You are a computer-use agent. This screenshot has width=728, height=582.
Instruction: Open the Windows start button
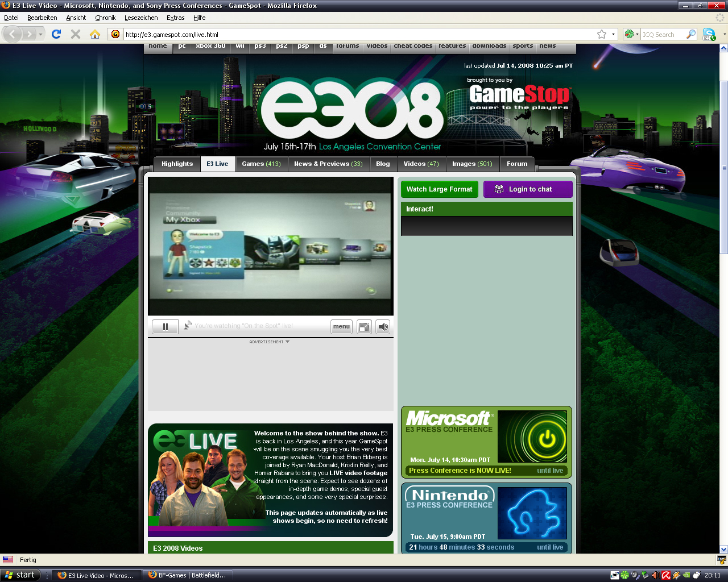pyautogui.click(x=20, y=575)
